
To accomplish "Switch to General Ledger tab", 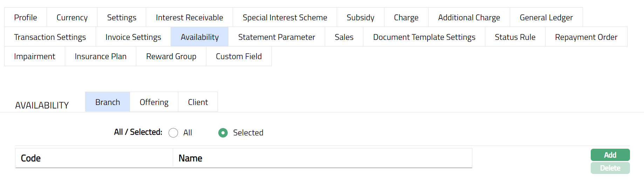I will pos(546,17).
